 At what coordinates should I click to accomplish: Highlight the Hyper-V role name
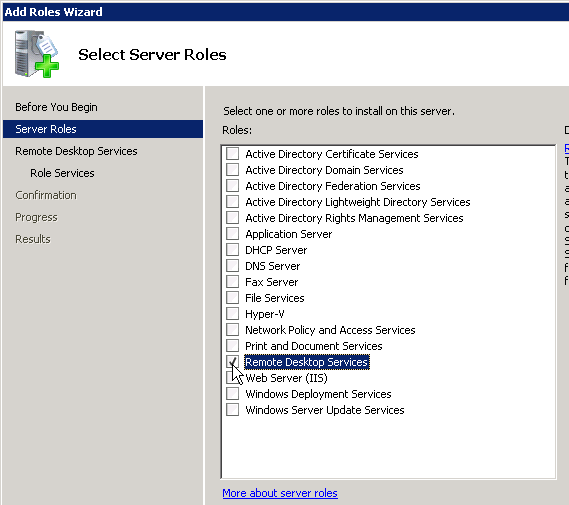265,314
